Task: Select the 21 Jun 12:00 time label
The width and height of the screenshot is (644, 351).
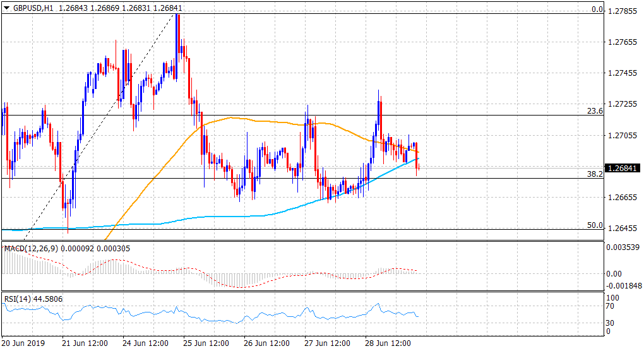Action: coord(84,343)
